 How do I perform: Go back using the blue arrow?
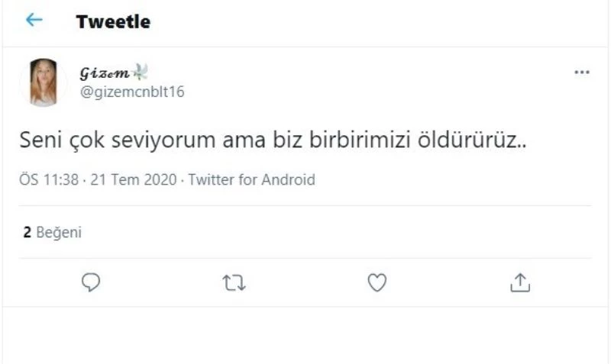click(x=34, y=21)
